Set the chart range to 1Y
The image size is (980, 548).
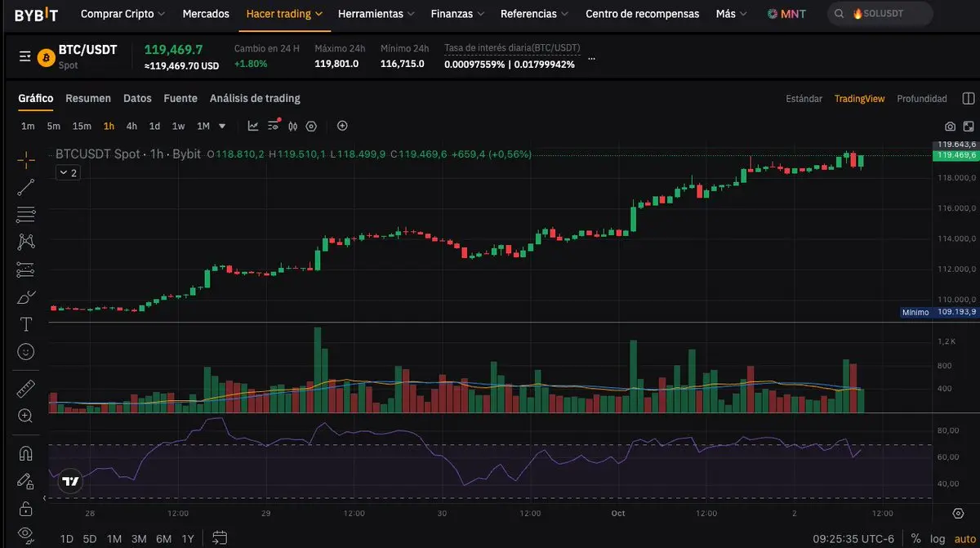click(x=188, y=538)
